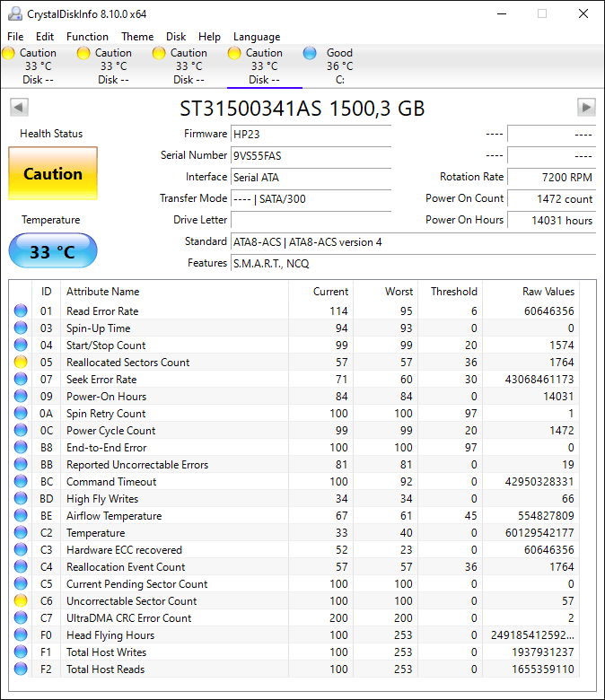Click the Temperature attribute name in row C2
Viewport: 605px width, 700px height.
coord(95,532)
